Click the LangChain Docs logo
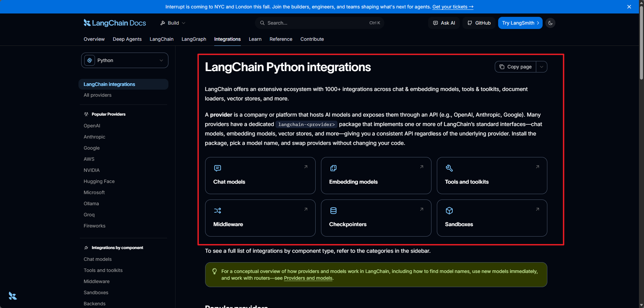Viewport: 644px width, 308px height. point(115,23)
